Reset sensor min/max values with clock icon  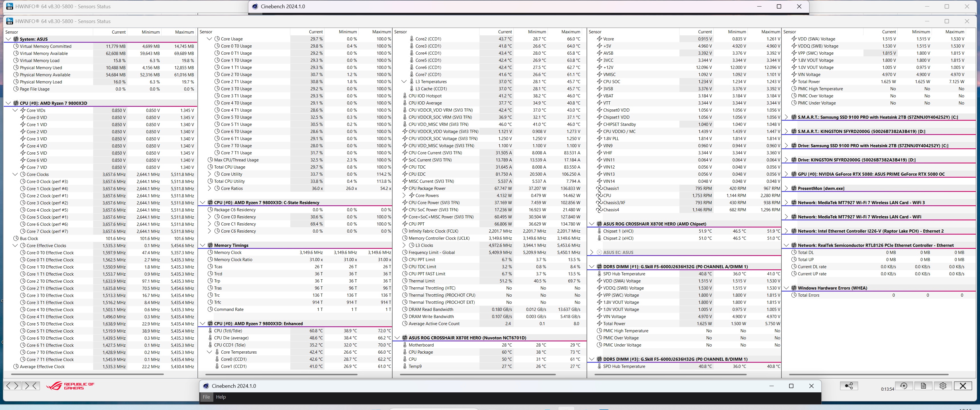click(904, 386)
